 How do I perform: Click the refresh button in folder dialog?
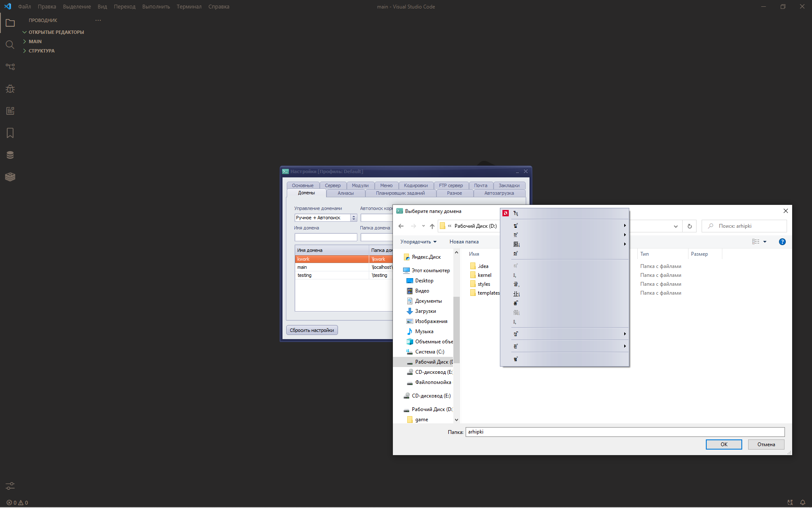tap(689, 226)
